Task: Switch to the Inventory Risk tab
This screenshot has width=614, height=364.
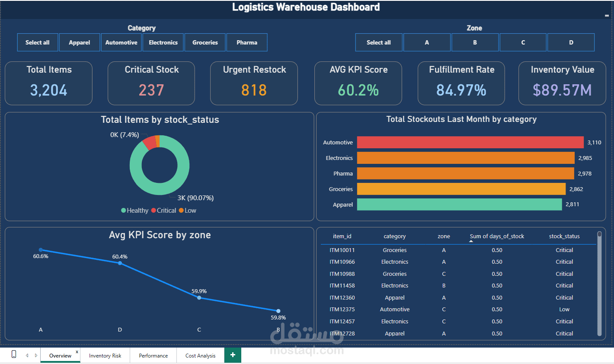Action: coord(105,355)
